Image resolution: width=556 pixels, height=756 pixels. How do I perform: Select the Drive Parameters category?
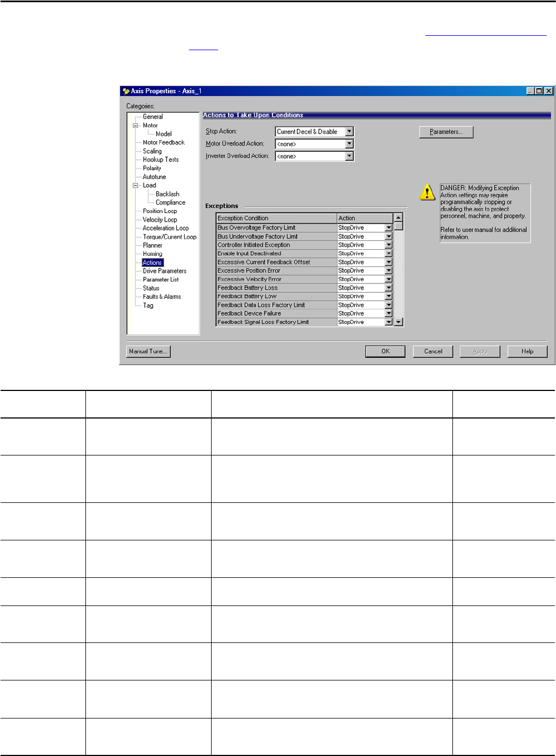click(x=164, y=271)
